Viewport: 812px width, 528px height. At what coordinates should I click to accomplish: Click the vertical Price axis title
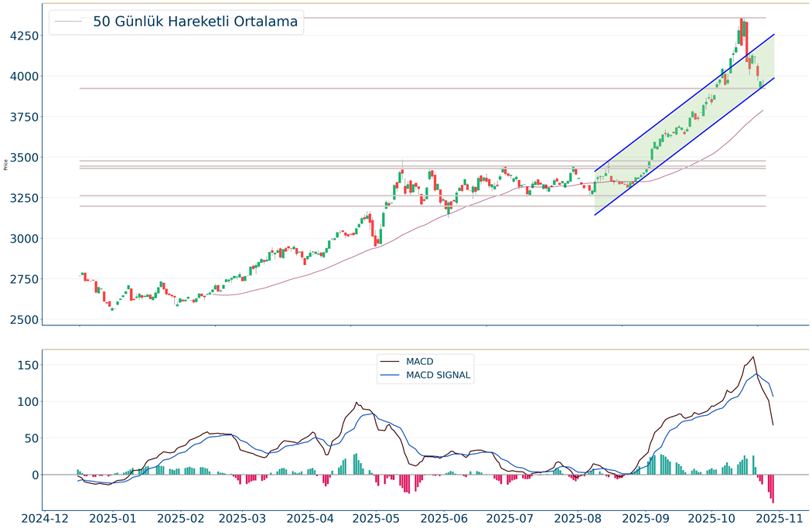(5, 164)
